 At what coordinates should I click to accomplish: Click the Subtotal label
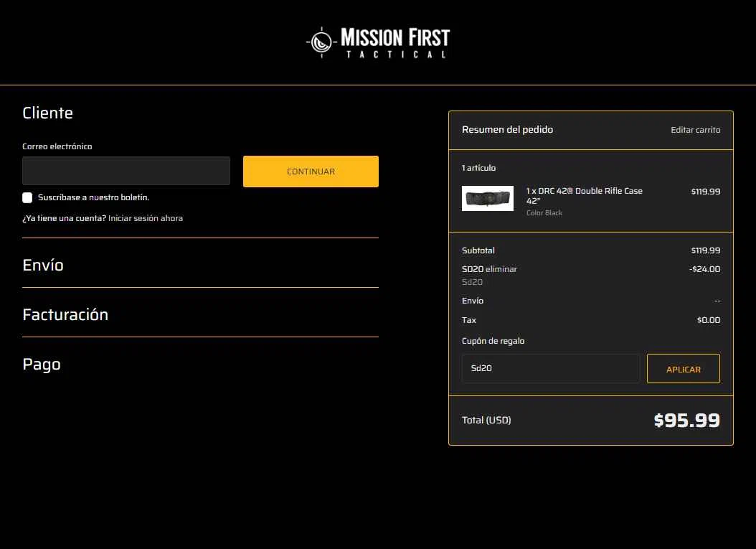pos(478,250)
